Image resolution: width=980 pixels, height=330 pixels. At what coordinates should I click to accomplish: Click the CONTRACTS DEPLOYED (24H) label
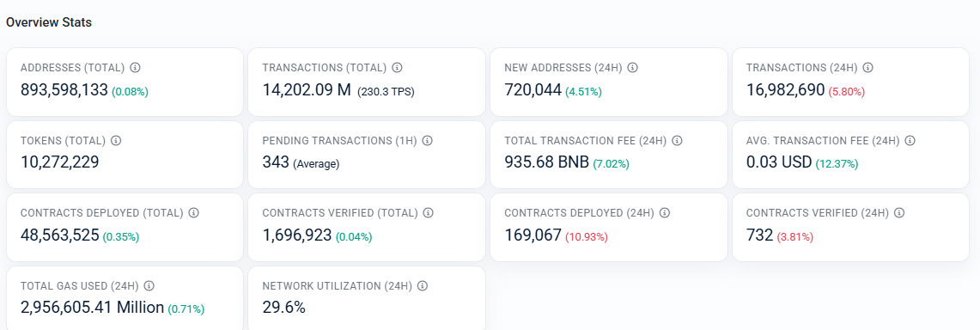pos(580,213)
